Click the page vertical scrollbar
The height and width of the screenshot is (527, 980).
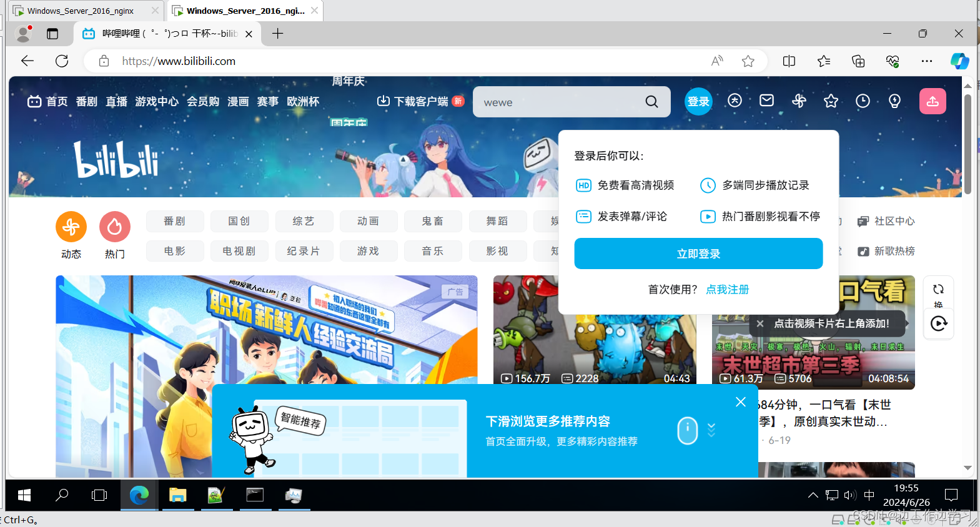pos(968,144)
